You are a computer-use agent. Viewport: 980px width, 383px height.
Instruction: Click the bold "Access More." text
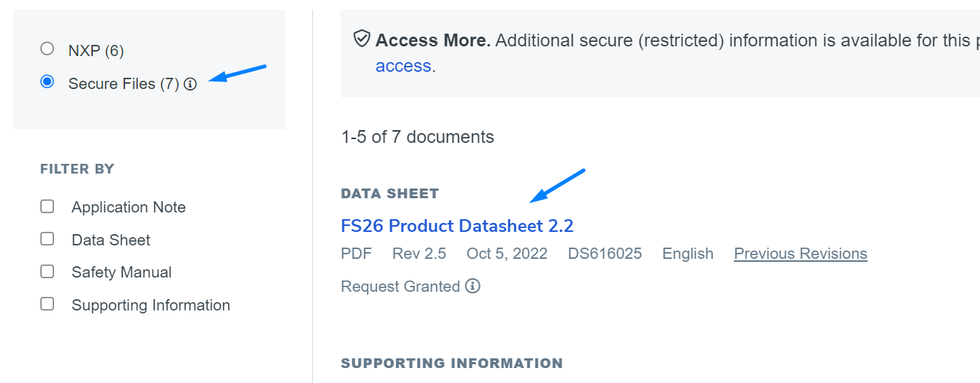(x=433, y=40)
